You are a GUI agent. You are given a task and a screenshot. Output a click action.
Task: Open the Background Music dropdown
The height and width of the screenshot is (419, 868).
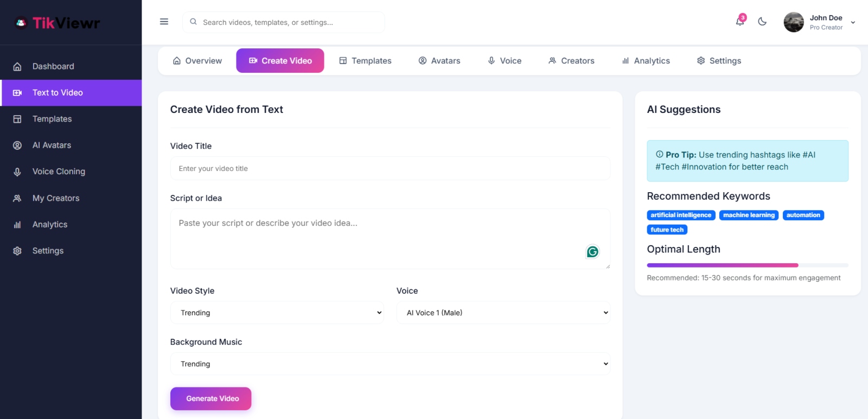[x=390, y=364]
